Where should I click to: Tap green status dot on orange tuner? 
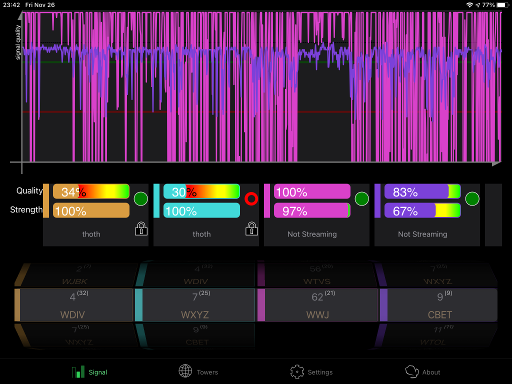[141, 199]
